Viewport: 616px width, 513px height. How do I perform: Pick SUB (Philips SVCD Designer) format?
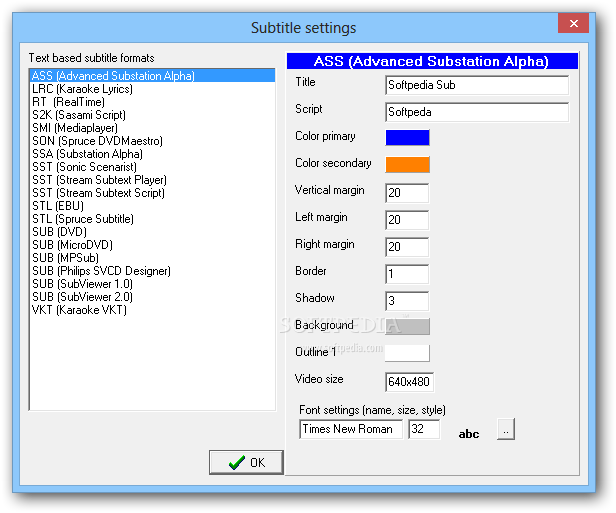coord(152,270)
